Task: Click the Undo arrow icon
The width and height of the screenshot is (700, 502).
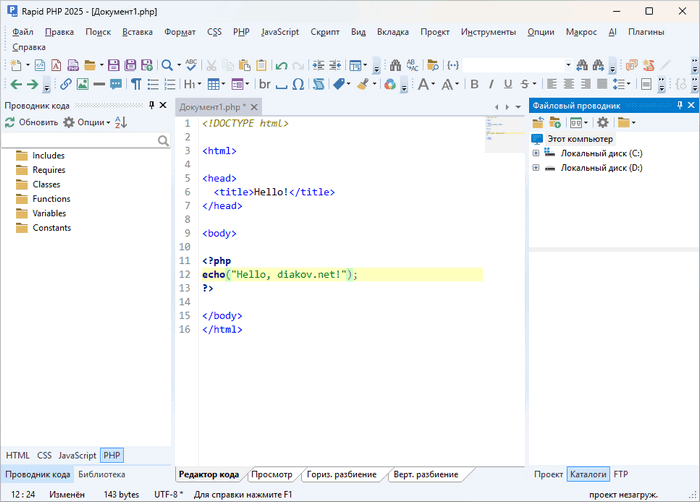Action: (x=282, y=65)
